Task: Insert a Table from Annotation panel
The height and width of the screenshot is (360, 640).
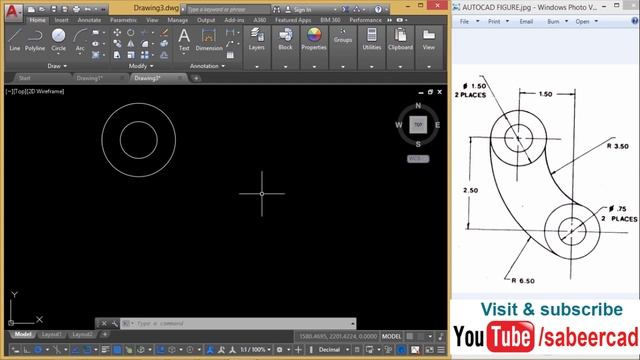Action: 231,55
